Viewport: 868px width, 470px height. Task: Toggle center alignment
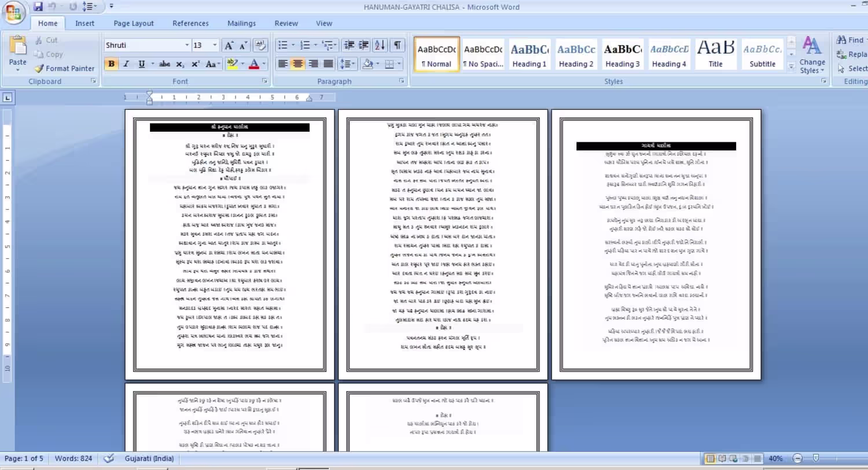297,64
